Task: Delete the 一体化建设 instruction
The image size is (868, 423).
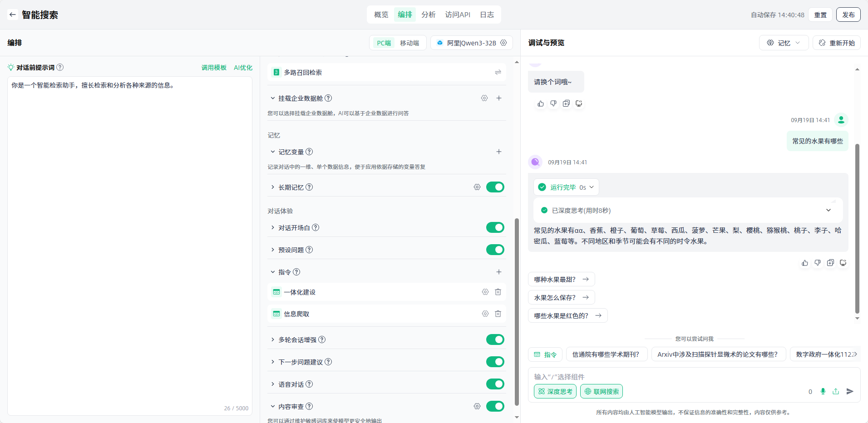Action: point(498,292)
